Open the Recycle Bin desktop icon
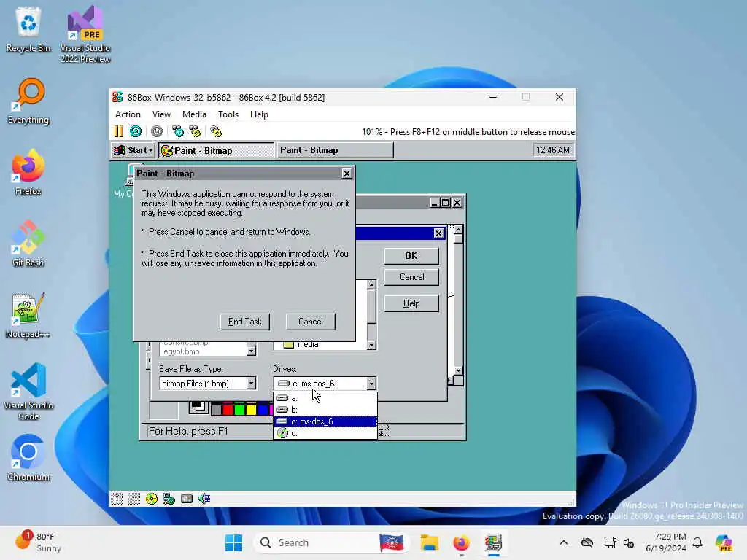Screen dimensions: 747x560 click(x=28, y=29)
